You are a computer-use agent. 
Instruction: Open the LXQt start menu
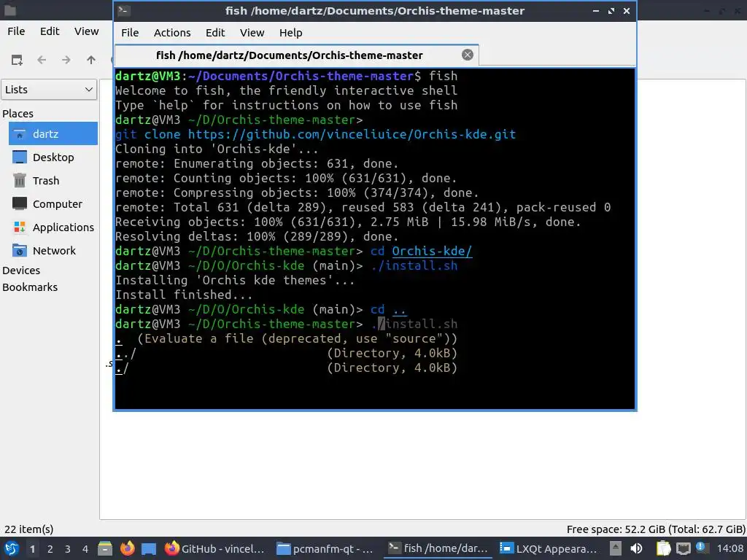(x=12, y=549)
